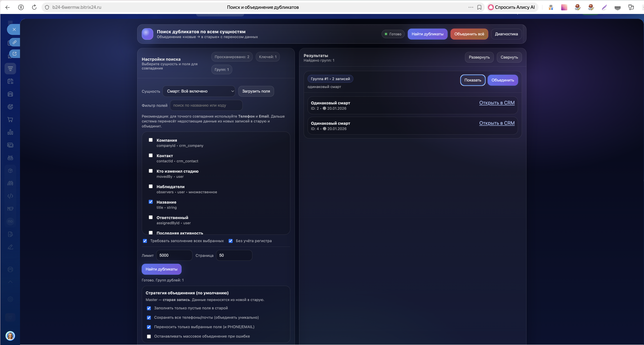Click the copy link slider button
The image size is (644, 345).
[x=15, y=42]
